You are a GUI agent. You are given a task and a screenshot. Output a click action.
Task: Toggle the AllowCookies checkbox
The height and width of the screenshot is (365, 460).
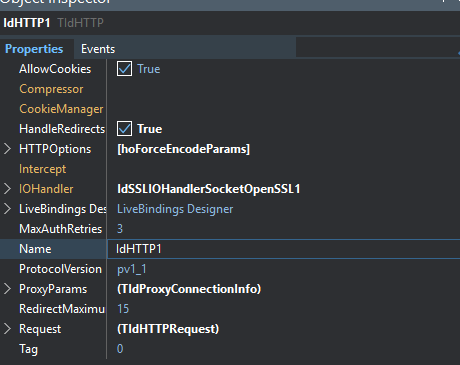124,69
